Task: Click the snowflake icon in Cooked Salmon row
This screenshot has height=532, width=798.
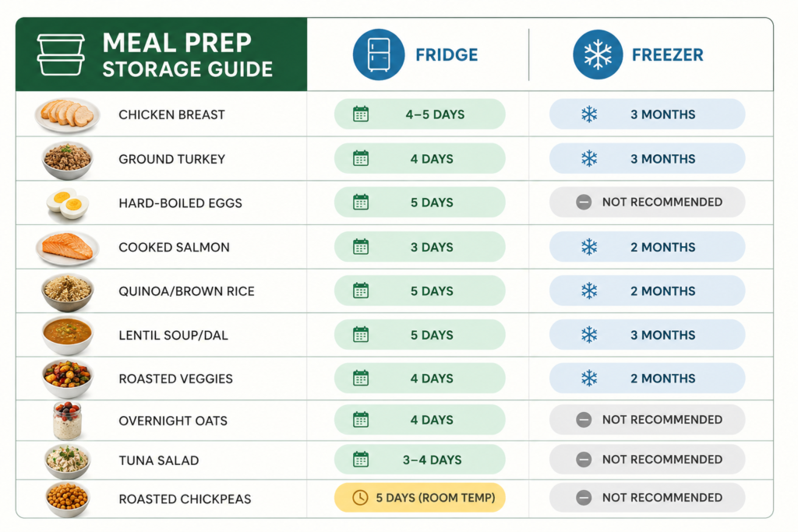Action: click(589, 247)
